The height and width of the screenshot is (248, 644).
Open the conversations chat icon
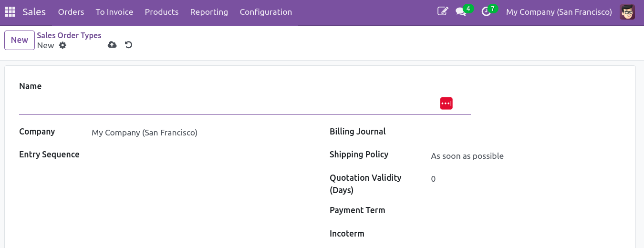tap(461, 12)
